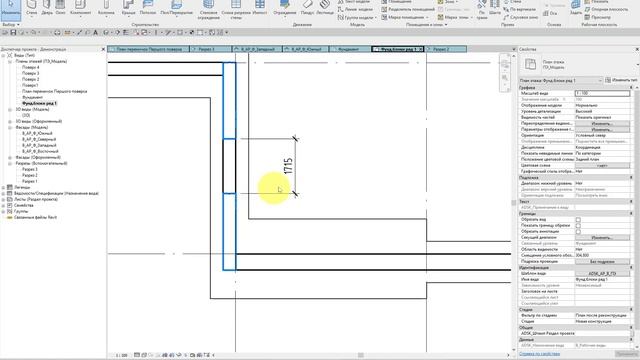Pick the Пандус (Ramp) tool

pos(307,8)
